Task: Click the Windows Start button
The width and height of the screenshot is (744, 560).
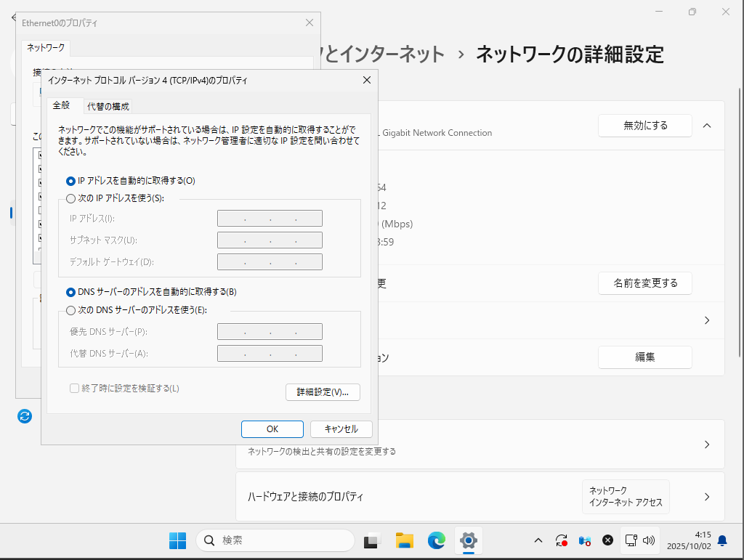Action: (177, 540)
